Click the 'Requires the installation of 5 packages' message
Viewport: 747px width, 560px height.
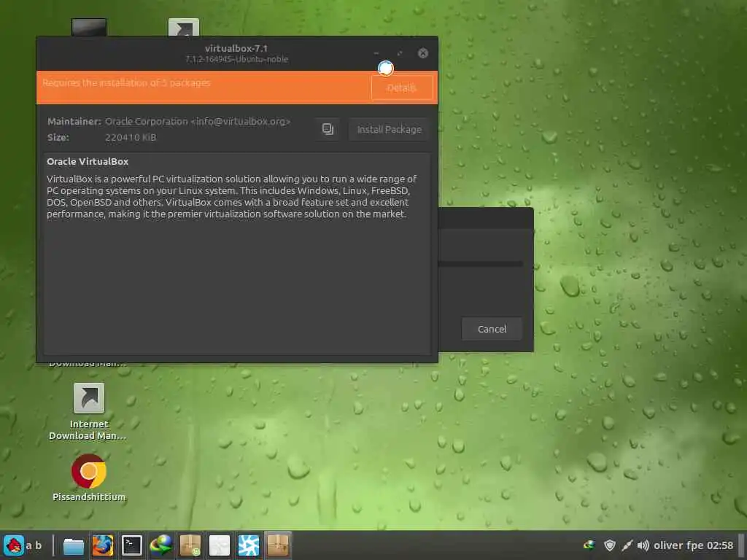point(126,83)
